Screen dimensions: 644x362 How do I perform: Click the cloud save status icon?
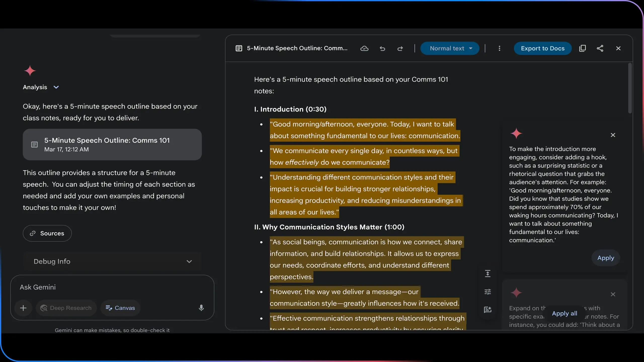point(364,48)
